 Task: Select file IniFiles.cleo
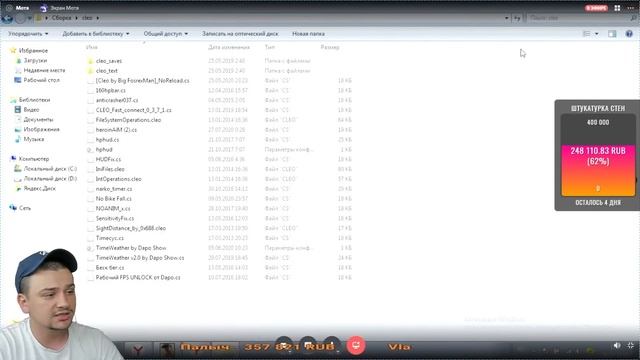coord(110,169)
